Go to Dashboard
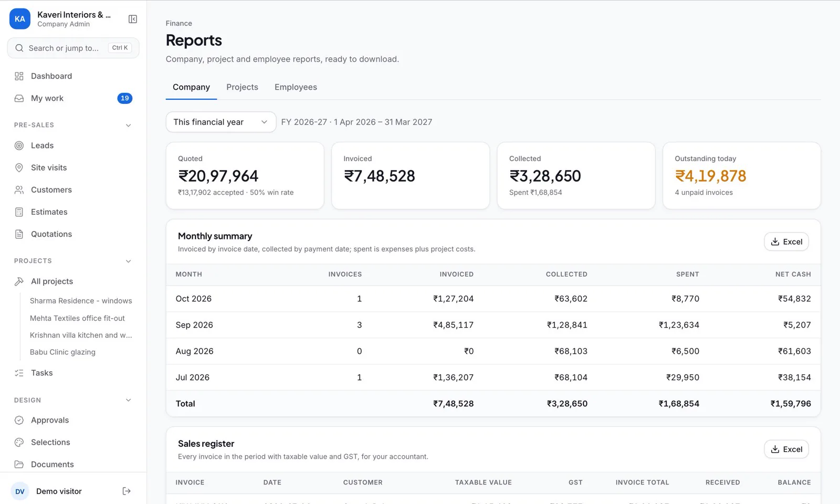840x504 pixels. click(x=51, y=76)
